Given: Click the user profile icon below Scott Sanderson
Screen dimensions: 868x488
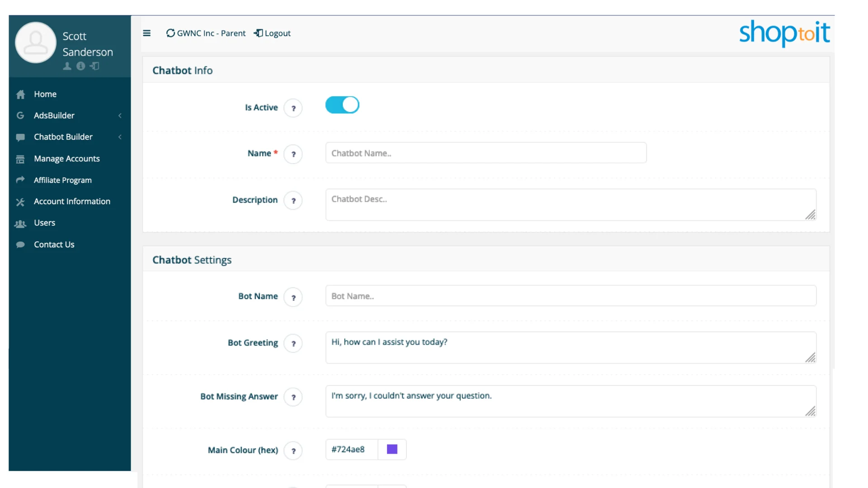Looking at the screenshot, I should 67,66.
